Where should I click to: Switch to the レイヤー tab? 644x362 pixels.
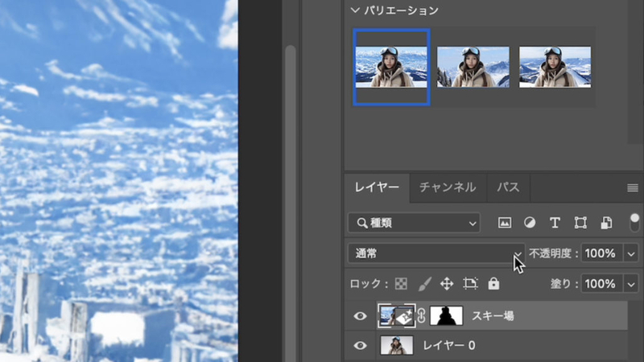(x=377, y=187)
